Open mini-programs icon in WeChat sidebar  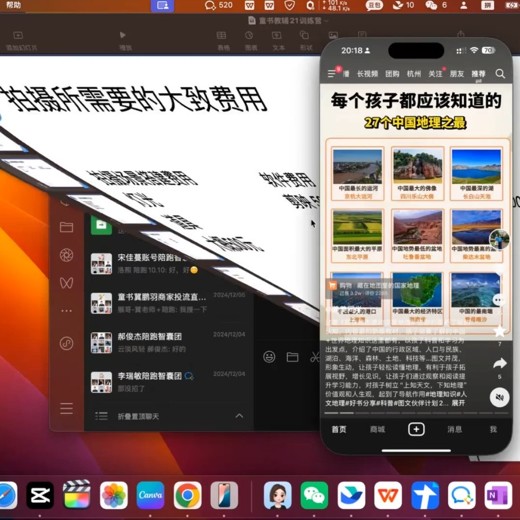coord(66,343)
